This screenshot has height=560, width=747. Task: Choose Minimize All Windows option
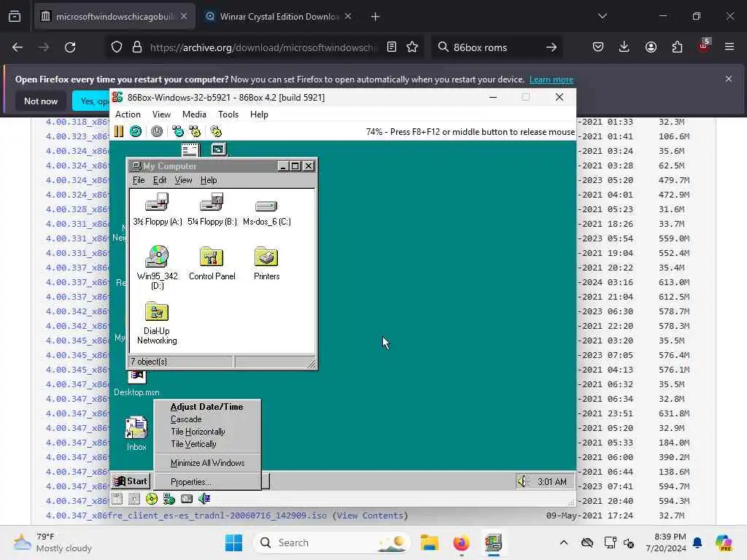click(x=207, y=463)
